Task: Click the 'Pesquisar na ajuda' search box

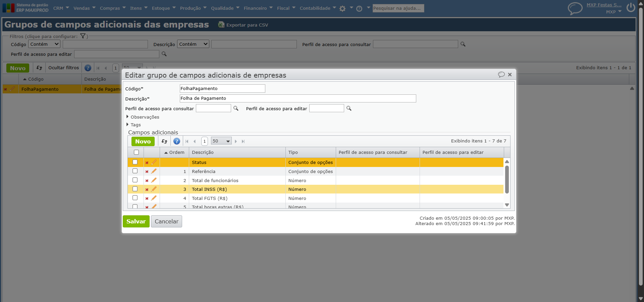Action: (x=398, y=8)
